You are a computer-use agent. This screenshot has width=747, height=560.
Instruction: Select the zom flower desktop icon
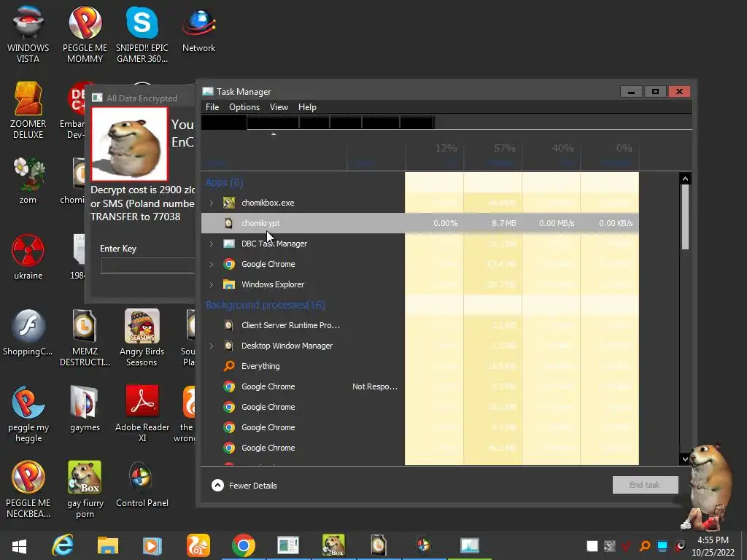pos(28,181)
